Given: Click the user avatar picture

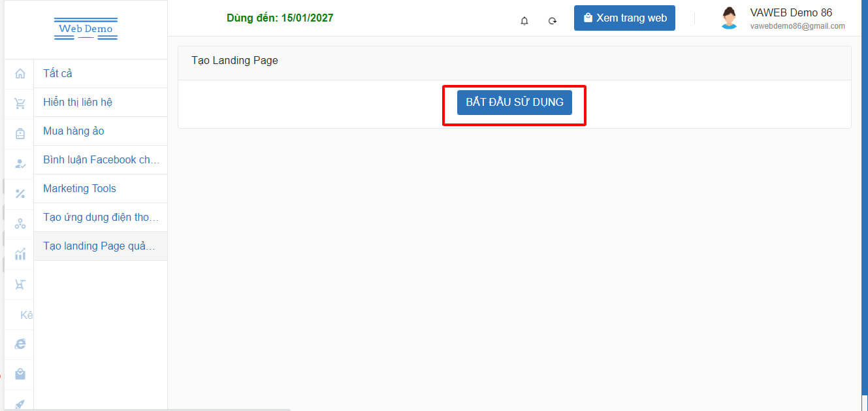Looking at the screenshot, I should coord(729,18).
